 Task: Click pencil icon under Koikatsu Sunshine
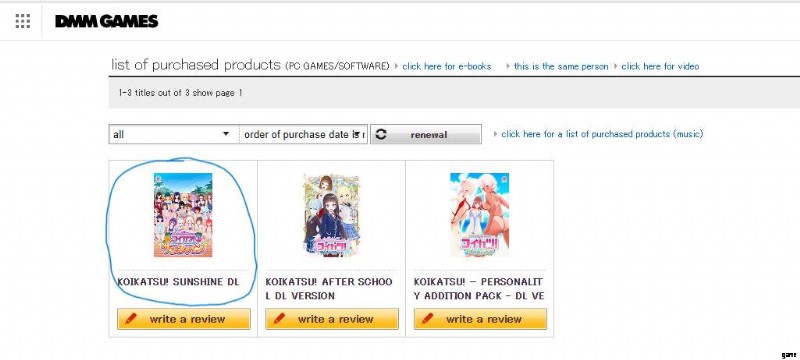(131, 319)
